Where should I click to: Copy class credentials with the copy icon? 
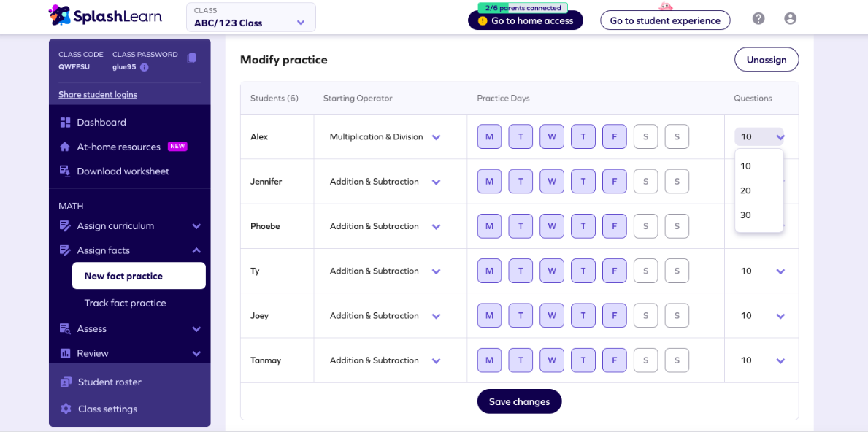point(191,58)
